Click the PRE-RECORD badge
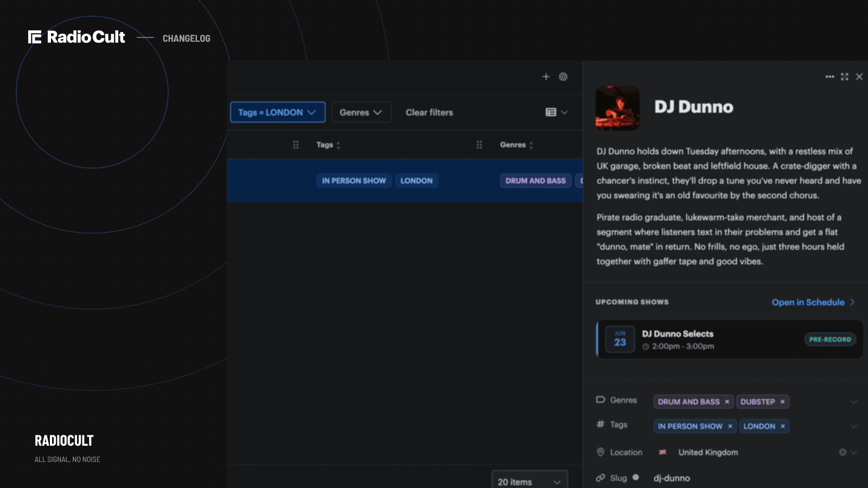The height and width of the screenshot is (488, 868). point(830,339)
